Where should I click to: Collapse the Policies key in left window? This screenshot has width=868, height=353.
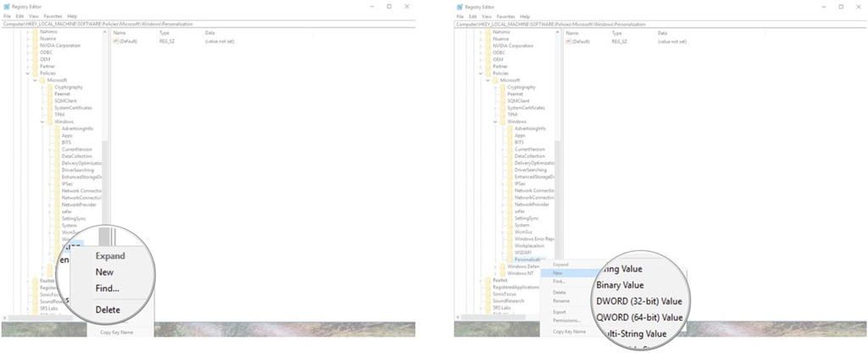click(28, 73)
